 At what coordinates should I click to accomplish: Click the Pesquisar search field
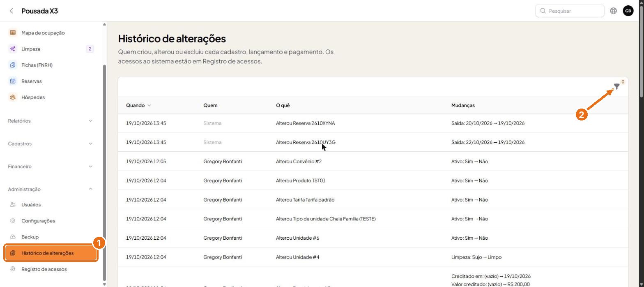[570, 11]
